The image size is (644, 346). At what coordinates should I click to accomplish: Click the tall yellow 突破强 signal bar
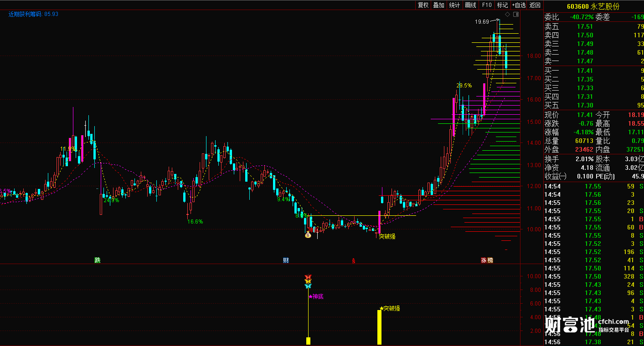click(x=379, y=327)
